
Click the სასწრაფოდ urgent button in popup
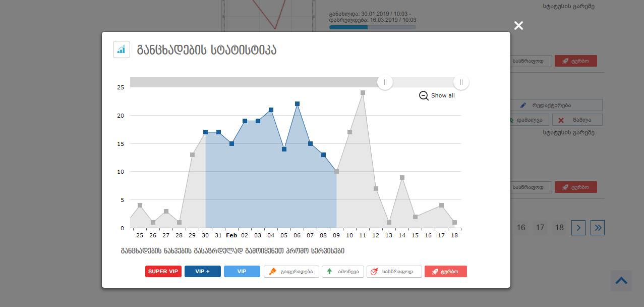point(394,272)
